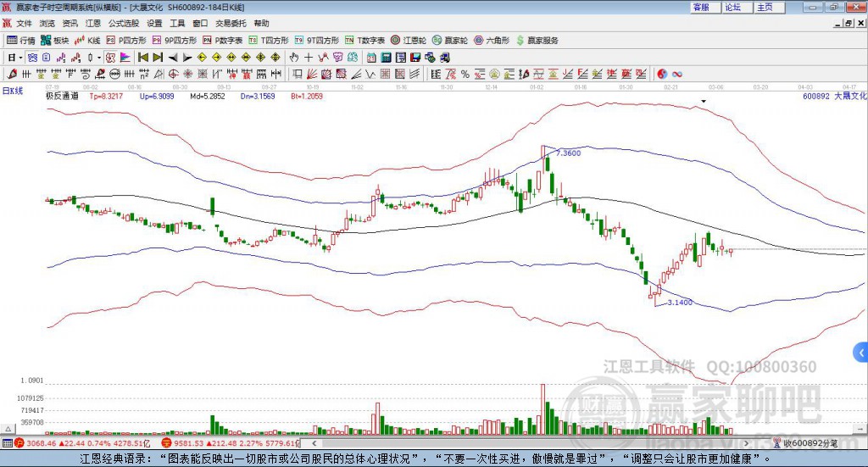This screenshot has width=868, height=467.
Task: Click the 论坛 forum button
Action: click(x=737, y=7)
